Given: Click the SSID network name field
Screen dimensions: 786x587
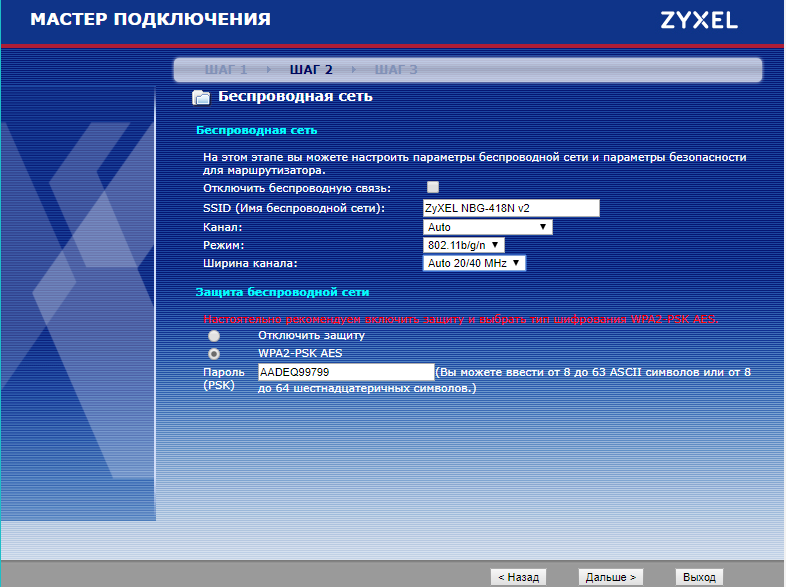Looking at the screenshot, I should pyautogui.click(x=510, y=208).
